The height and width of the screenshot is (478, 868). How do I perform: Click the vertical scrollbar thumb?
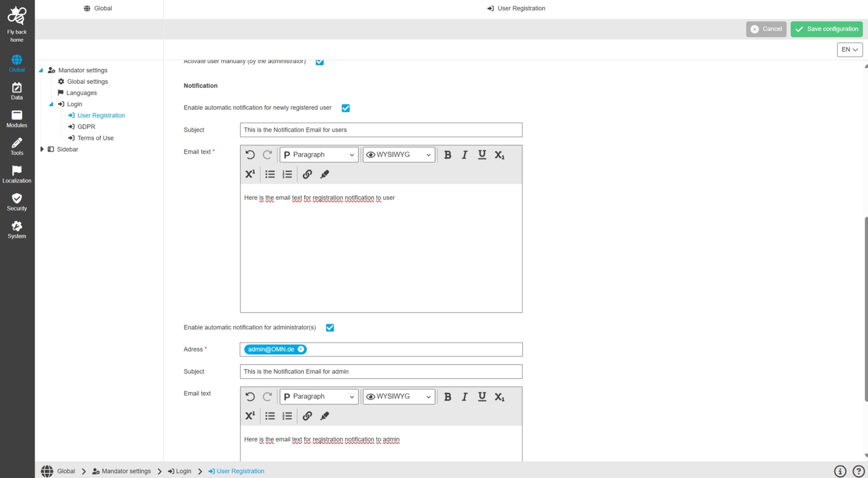click(x=866, y=309)
